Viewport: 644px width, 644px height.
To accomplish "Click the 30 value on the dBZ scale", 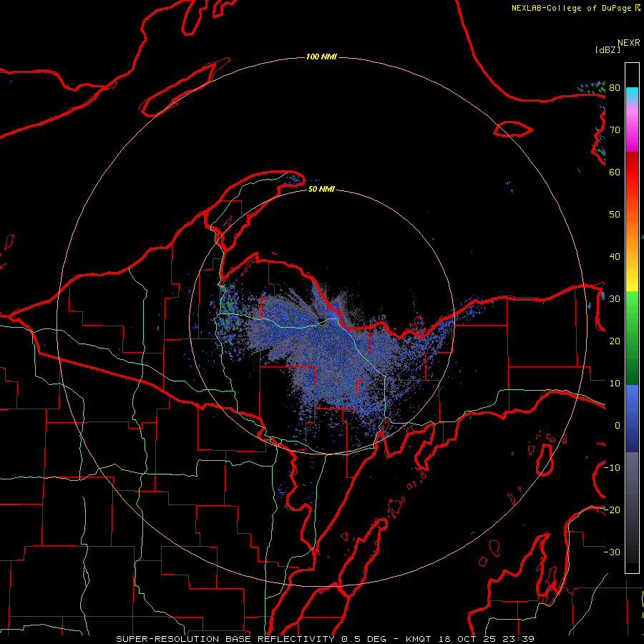I will pos(615,299).
